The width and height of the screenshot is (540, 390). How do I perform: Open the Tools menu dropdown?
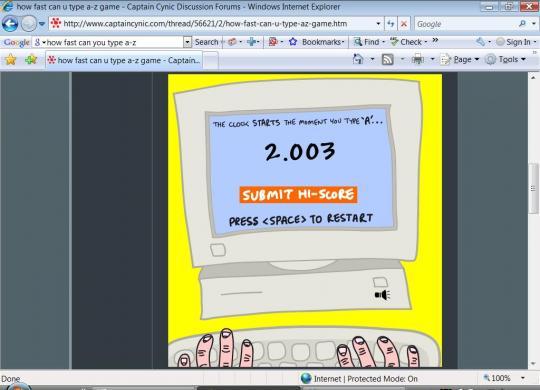pos(505,59)
